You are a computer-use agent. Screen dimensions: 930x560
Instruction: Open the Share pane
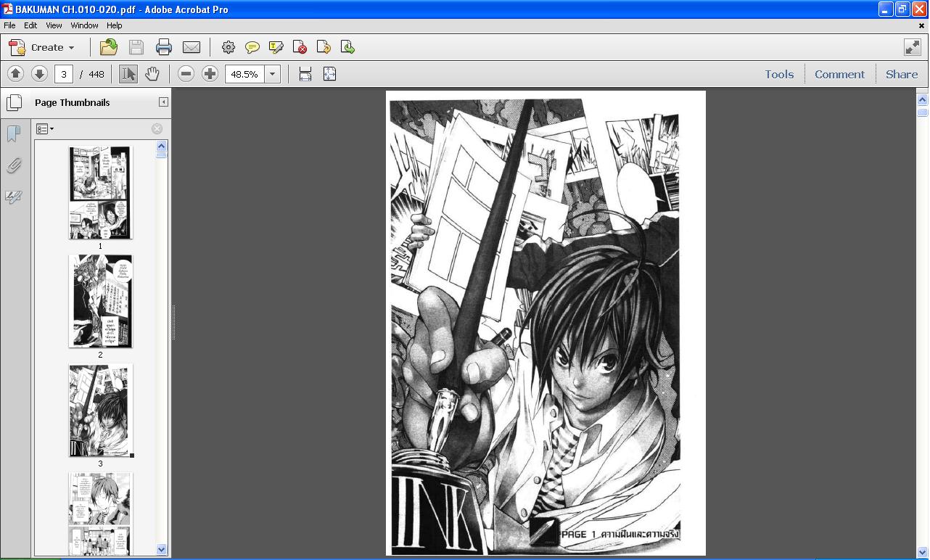(x=902, y=74)
